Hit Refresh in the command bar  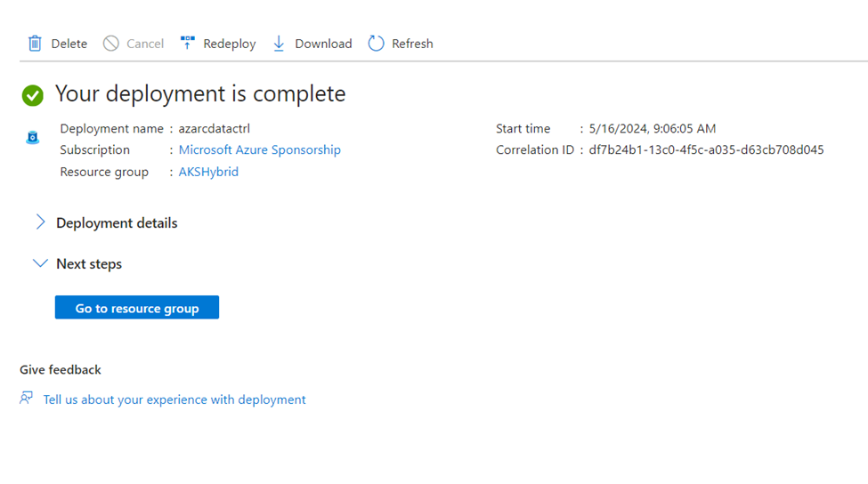[412, 44]
